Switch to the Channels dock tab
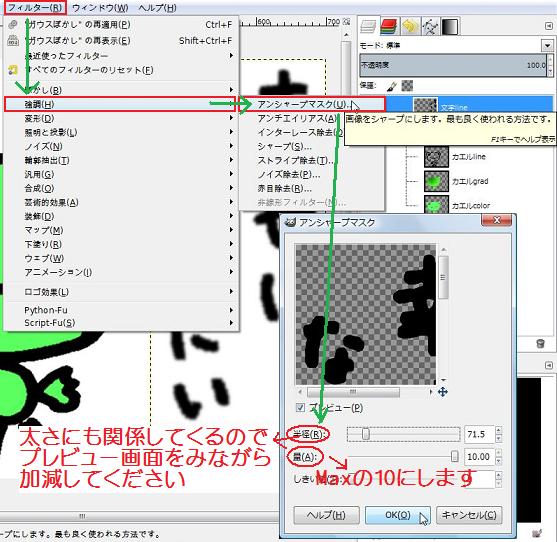 click(389, 27)
